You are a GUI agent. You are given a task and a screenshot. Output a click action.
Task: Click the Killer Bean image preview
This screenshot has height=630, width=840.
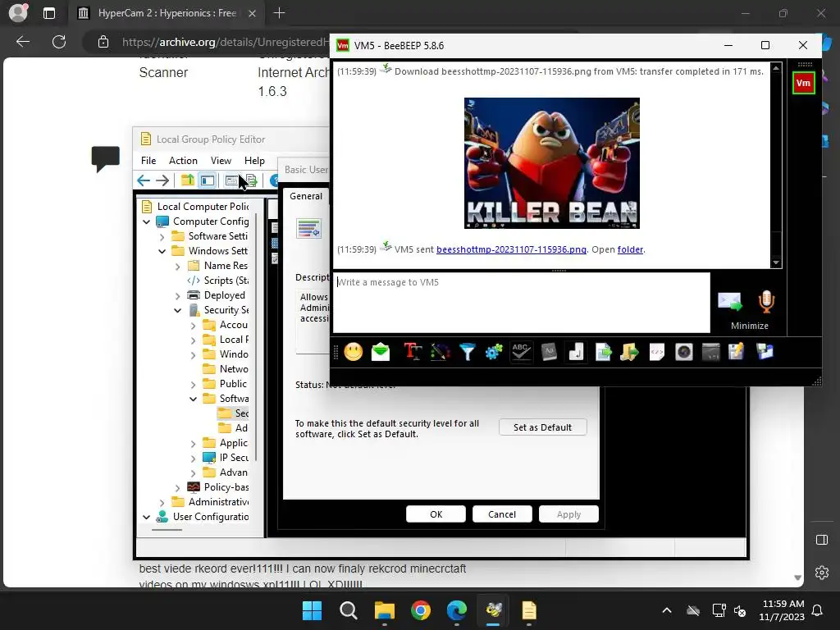pyautogui.click(x=552, y=163)
